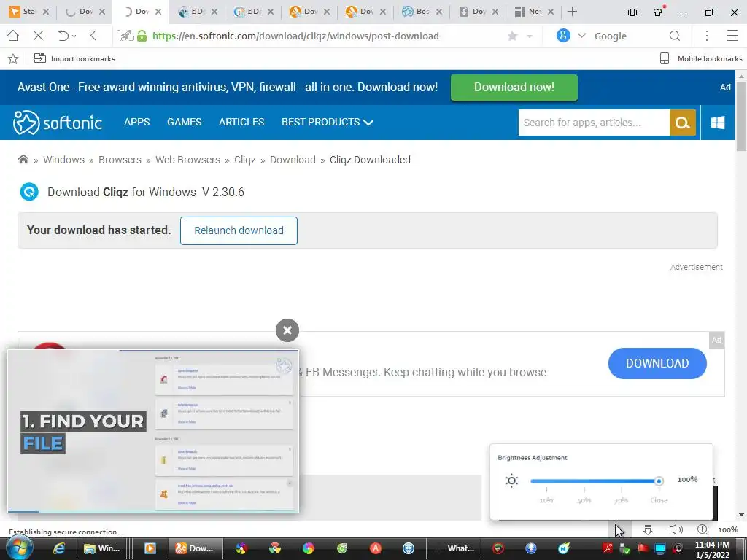Click the brightness slider handle
Screen dimensions: 747x560
(x=659, y=481)
